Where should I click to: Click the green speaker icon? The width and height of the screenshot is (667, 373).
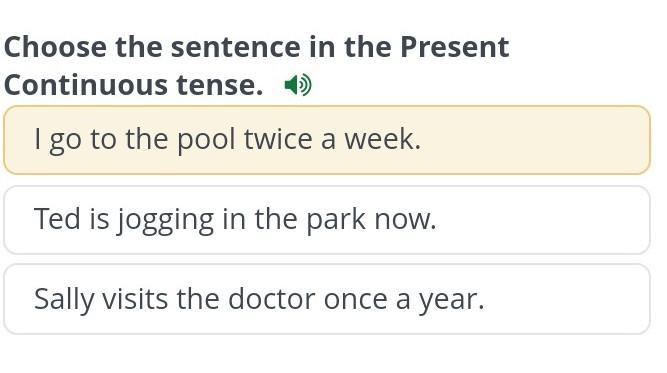tap(298, 85)
